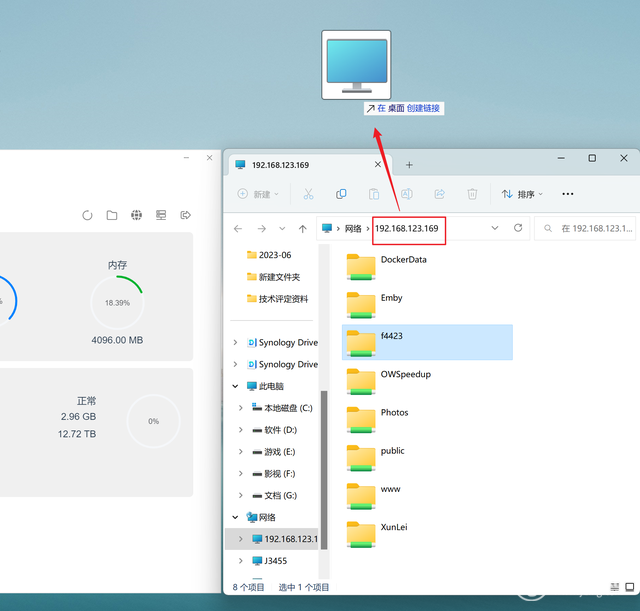Open the 排序 sort dropdown
This screenshot has width=640, height=611.
[522, 194]
